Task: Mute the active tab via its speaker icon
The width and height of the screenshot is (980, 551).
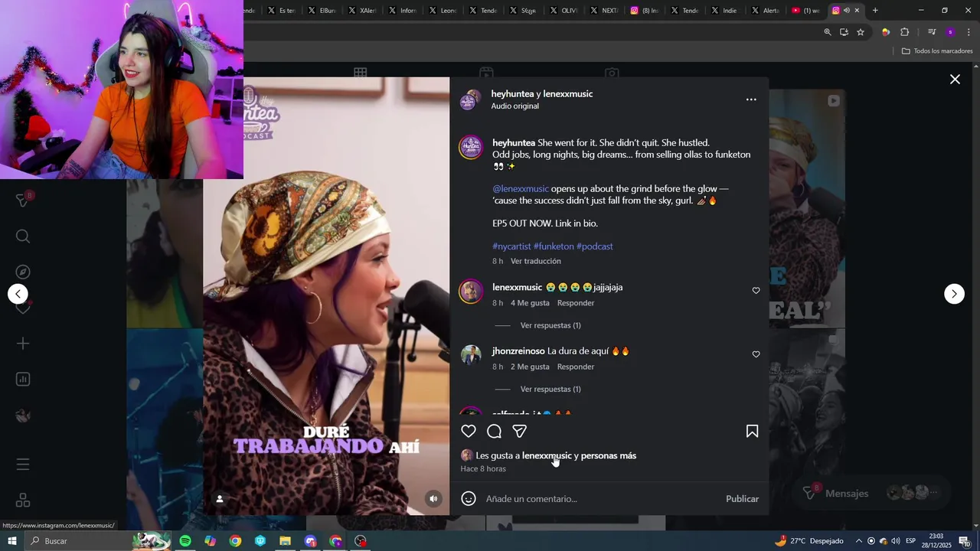Action: point(847,11)
